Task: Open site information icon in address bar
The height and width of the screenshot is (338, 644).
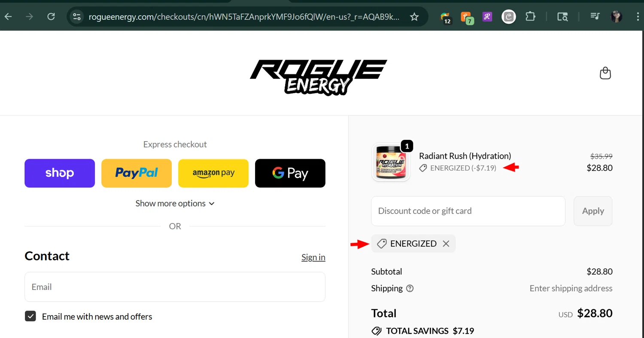Action: pos(77,17)
